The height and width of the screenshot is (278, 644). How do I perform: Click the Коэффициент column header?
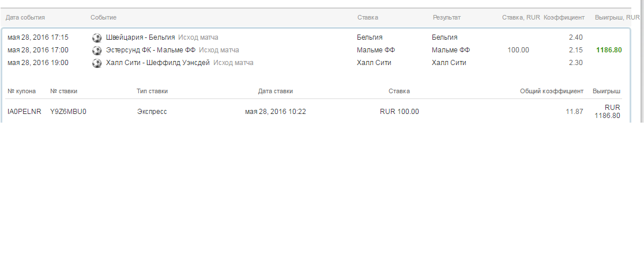pyautogui.click(x=564, y=18)
